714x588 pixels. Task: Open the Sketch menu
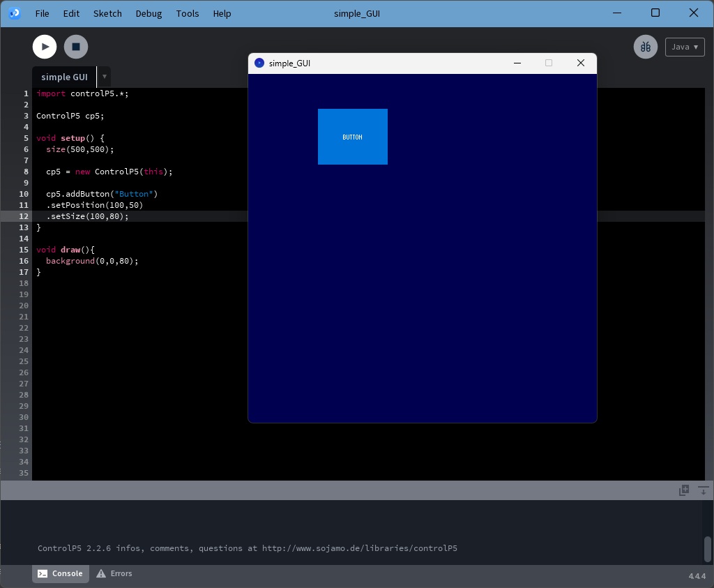[x=107, y=14]
